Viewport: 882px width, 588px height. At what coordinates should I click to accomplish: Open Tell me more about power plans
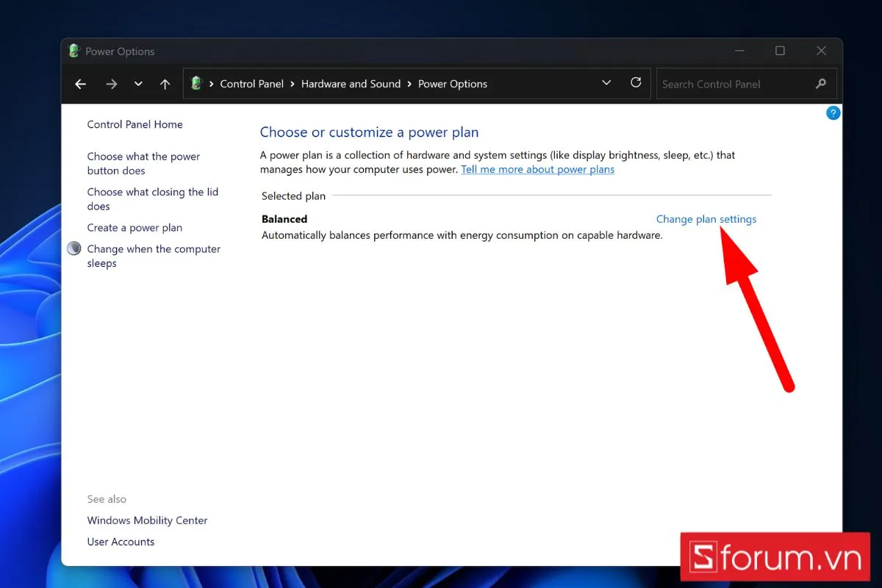click(537, 169)
